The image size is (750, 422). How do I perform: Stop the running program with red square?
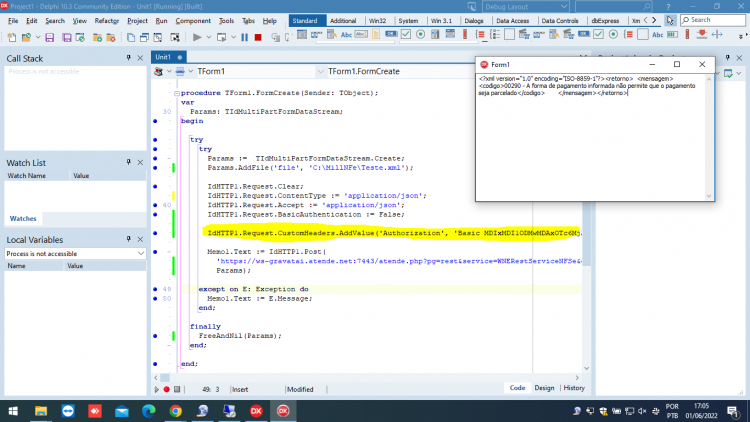point(258,37)
